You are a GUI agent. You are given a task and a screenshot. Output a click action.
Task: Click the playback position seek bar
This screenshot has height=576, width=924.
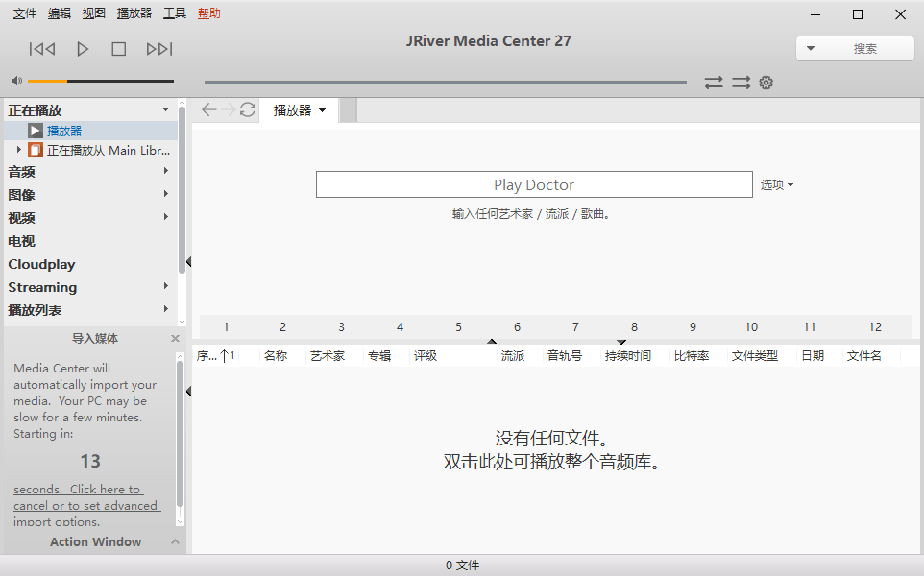pyautogui.click(x=446, y=82)
